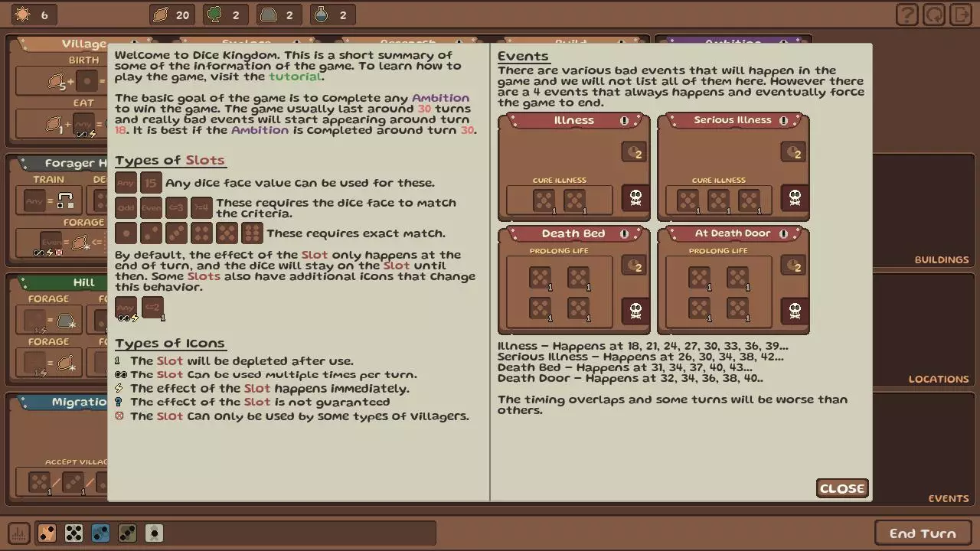
Task: Close the game summary dialog
Action: coord(842,488)
